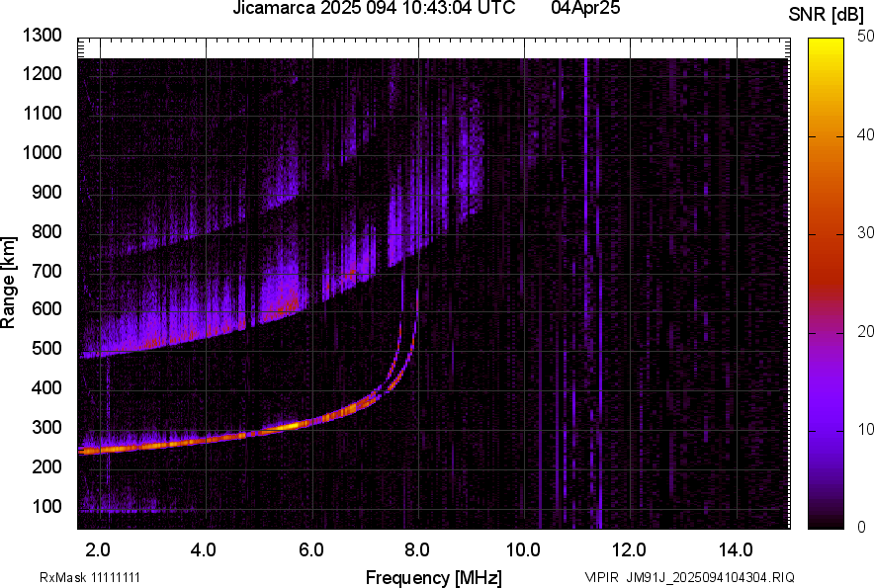874x588 pixels.
Task: Click the colorbar tick label '10'
Action: click(x=866, y=429)
